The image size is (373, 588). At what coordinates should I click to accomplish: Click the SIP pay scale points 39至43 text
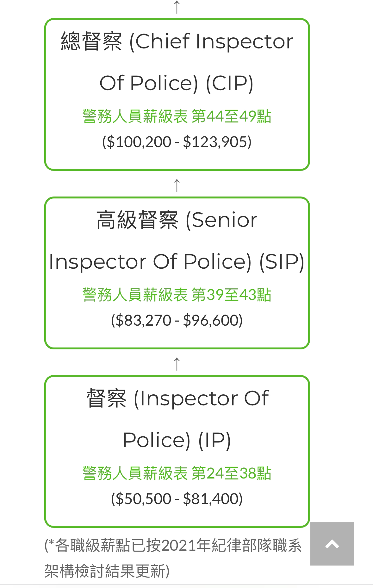point(177,295)
